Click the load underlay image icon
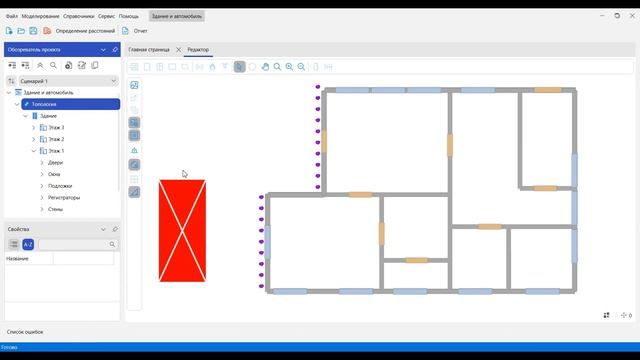This screenshot has width=640, height=360. click(134, 85)
